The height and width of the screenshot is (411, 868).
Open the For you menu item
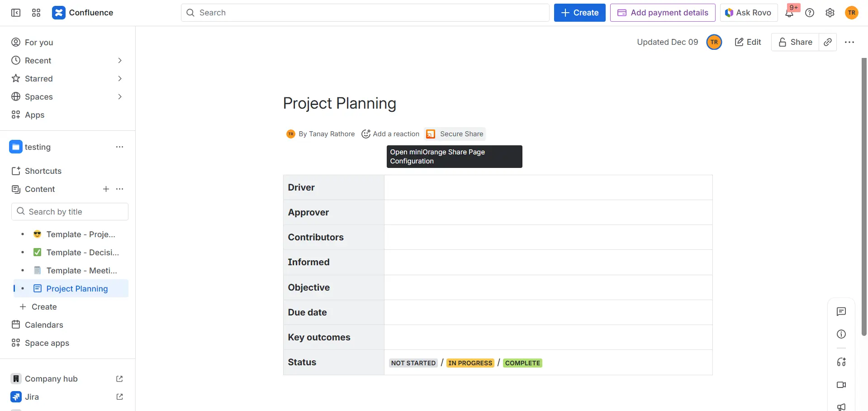(38, 42)
